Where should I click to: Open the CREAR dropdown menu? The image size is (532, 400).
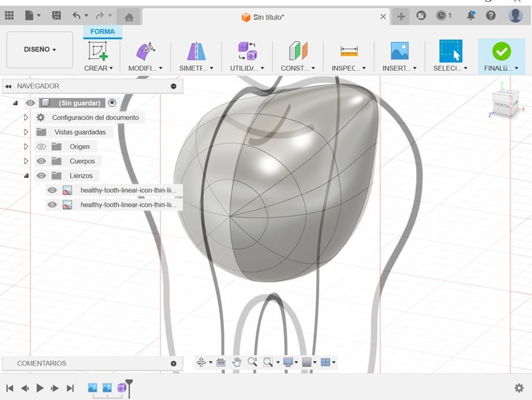[98, 68]
